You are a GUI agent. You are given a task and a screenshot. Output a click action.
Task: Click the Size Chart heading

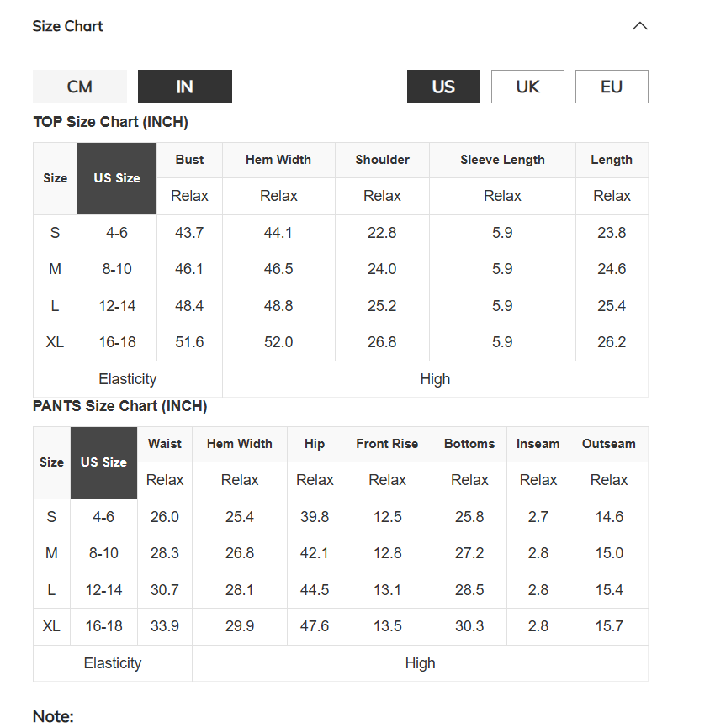click(68, 26)
